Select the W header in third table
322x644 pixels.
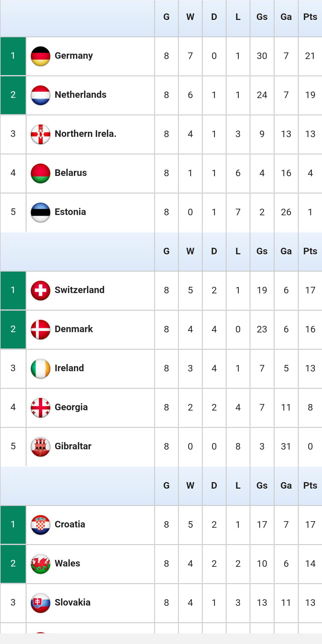pos(190,486)
